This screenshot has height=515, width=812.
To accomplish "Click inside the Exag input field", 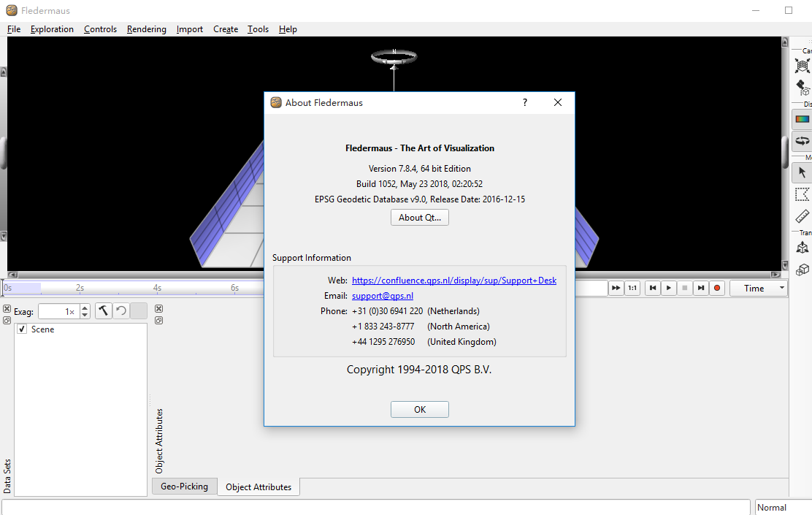I will coord(57,312).
